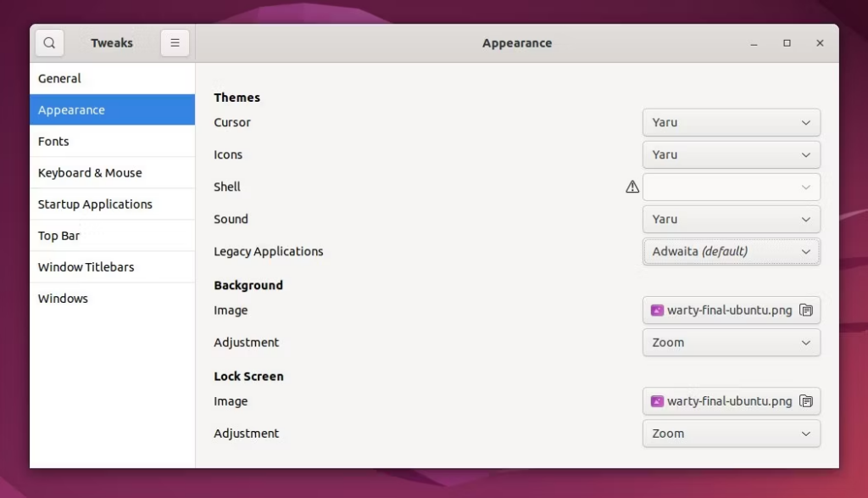The image size is (868, 498).
Task: Open the Icons theme dropdown
Action: pyautogui.click(x=732, y=154)
